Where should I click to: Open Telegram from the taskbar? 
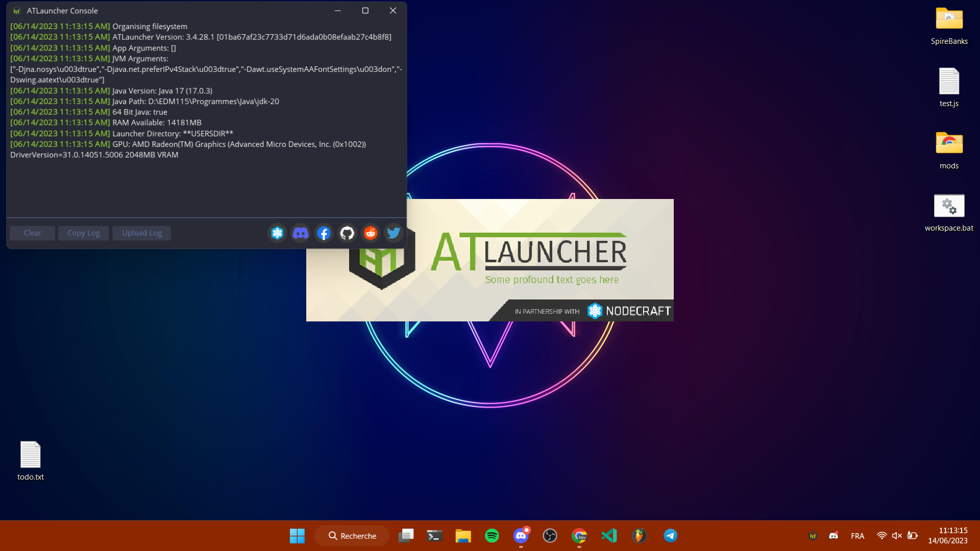(671, 536)
